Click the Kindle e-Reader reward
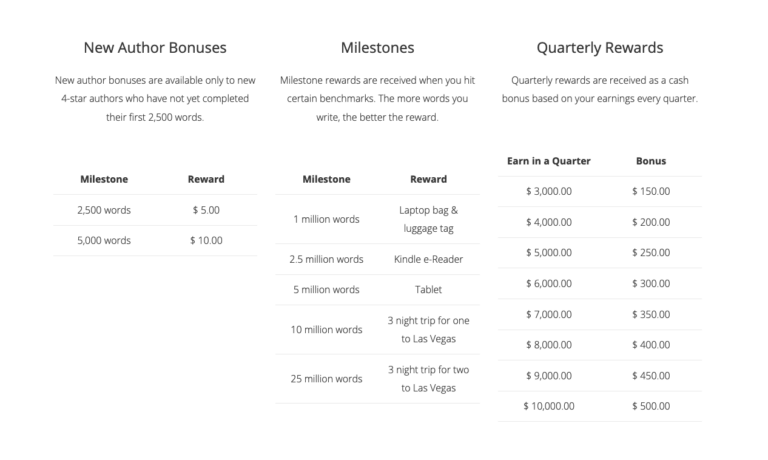Viewport: 768px width, 460px height. (x=428, y=259)
